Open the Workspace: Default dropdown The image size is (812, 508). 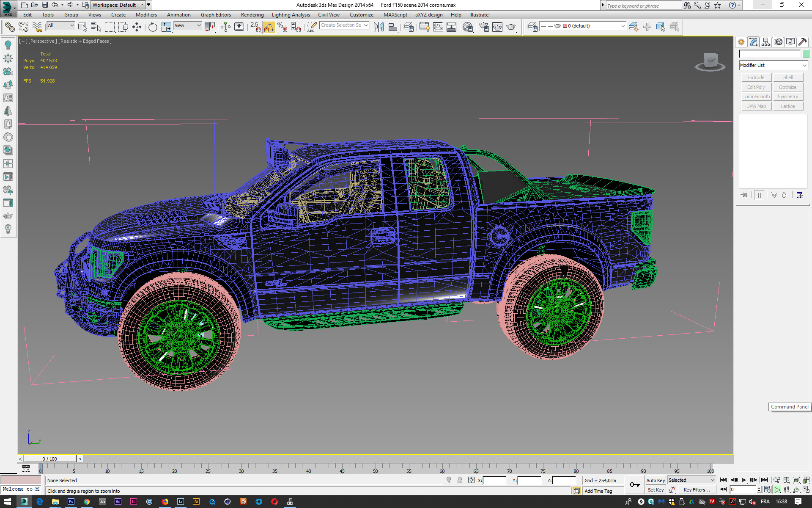118,5
